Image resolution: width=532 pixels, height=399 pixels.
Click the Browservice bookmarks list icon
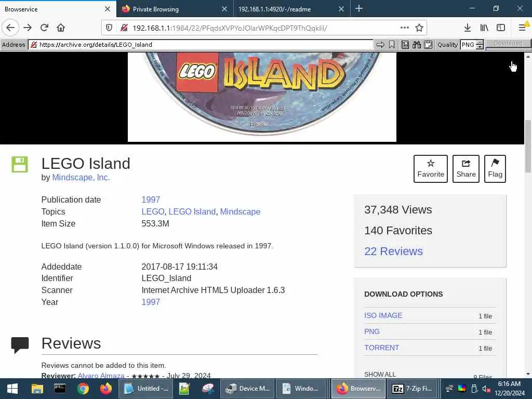(405, 45)
